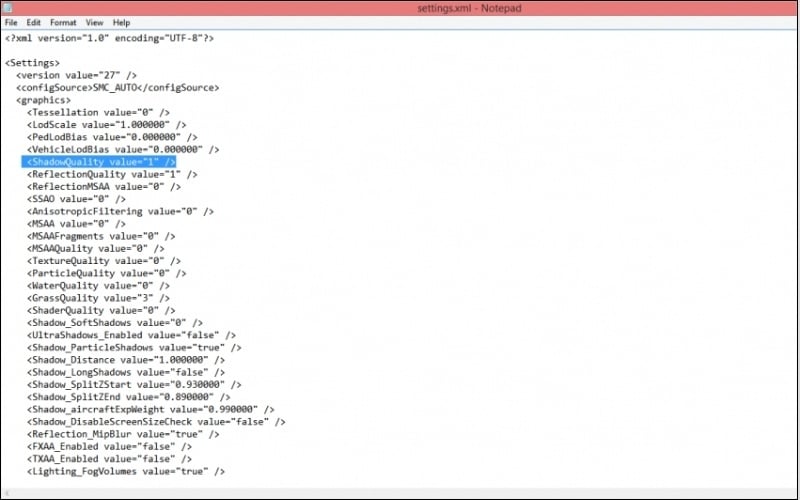Open the View menu
This screenshot has width=800, height=500.
tap(94, 22)
